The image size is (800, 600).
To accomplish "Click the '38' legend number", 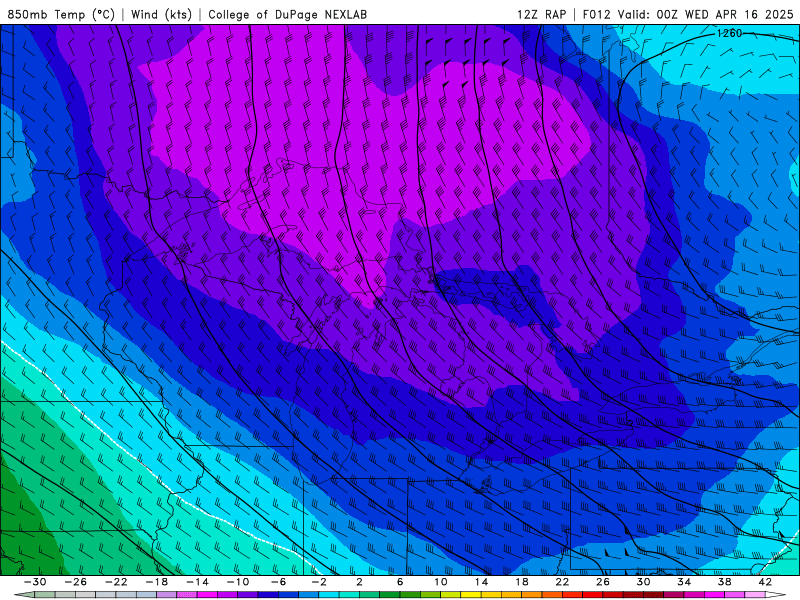I will pyautogui.click(x=724, y=582).
